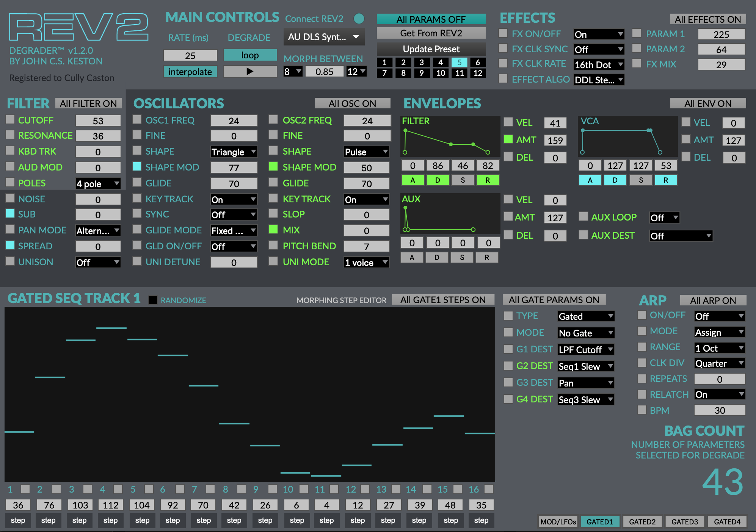Switch to the GATED1 tab
Viewport: 756px width, 532px height.
(600, 522)
